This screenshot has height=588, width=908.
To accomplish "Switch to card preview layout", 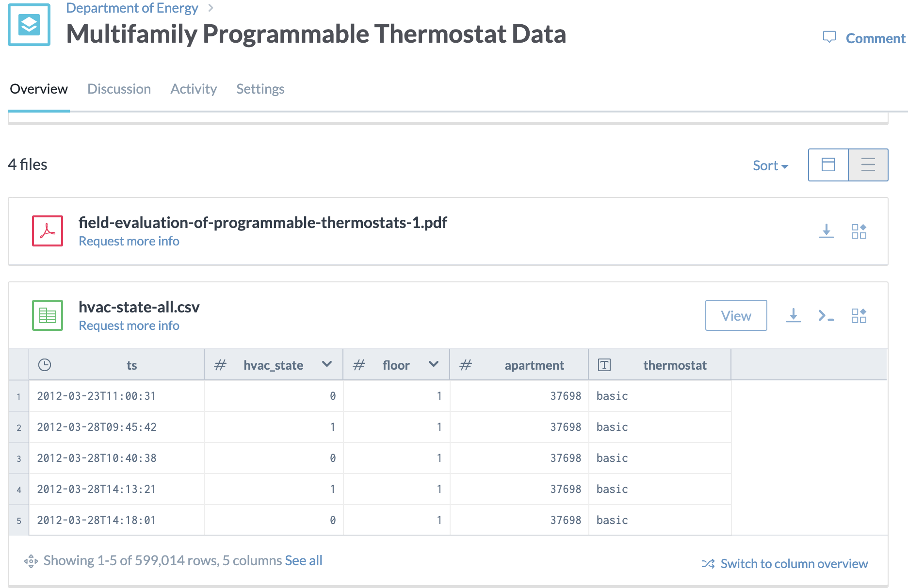I will pyautogui.click(x=828, y=165).
